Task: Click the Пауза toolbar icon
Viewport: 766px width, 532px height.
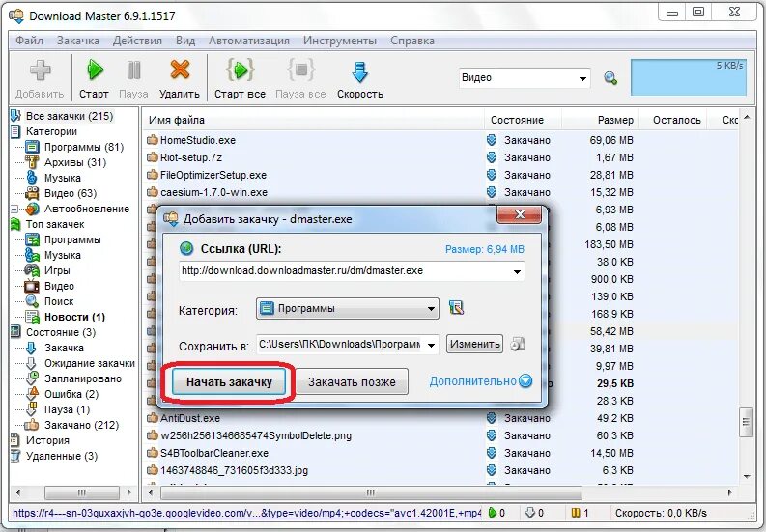Action: coord(133,70)
